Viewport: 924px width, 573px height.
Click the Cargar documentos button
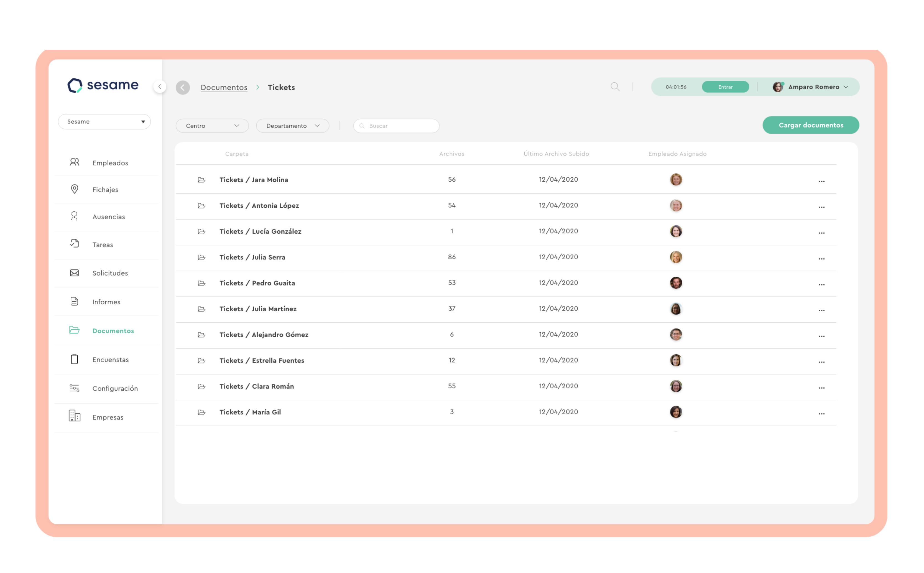point(810,125)
